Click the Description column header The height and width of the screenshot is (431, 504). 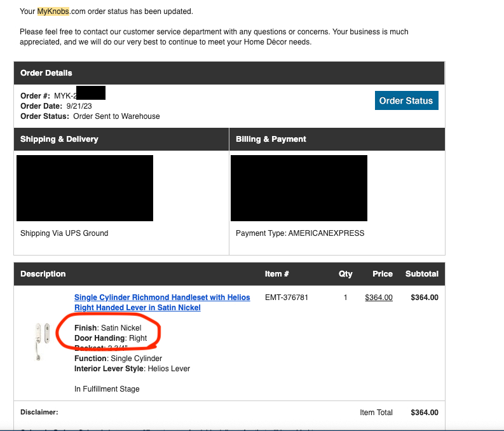tap(43, 274)
